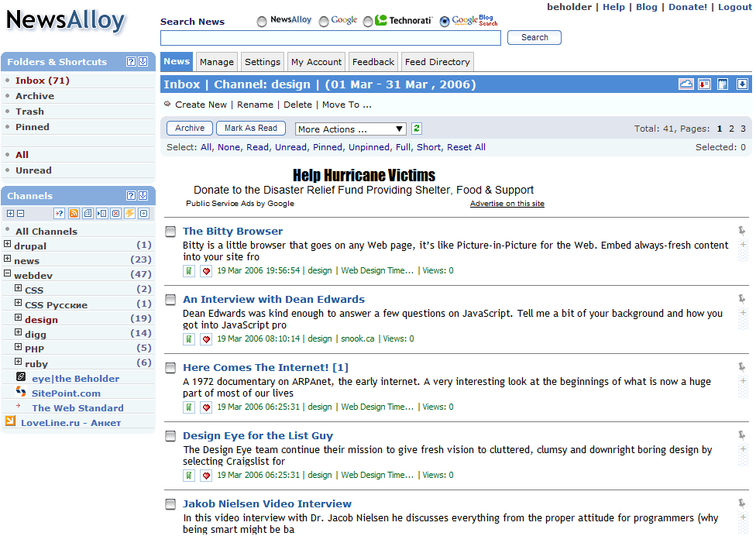Click the Search button
Screen dimensions: 756x536
534,38
